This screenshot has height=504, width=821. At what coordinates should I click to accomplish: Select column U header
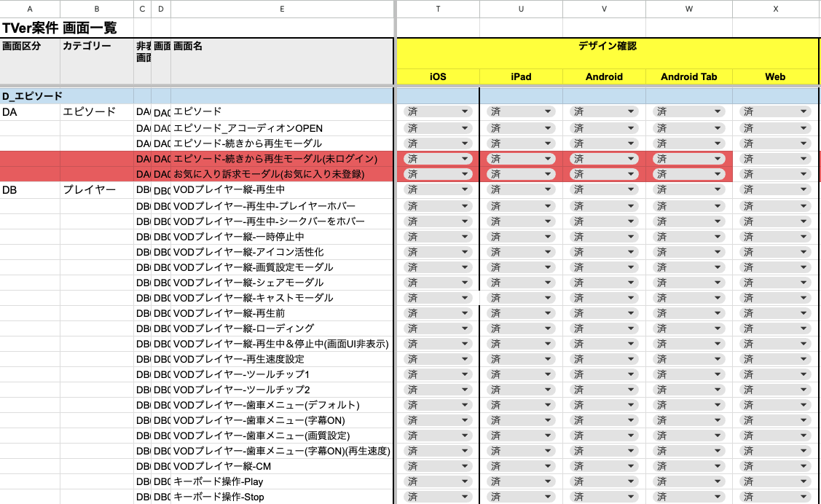click(521, 9)
